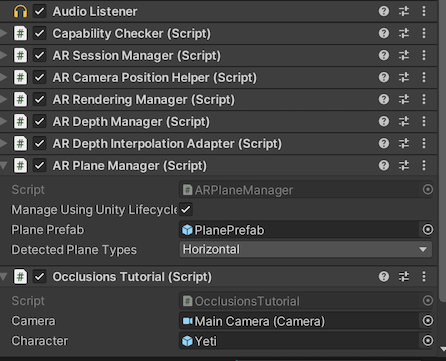Open presets for AR Session Manager

coord(404,55)
